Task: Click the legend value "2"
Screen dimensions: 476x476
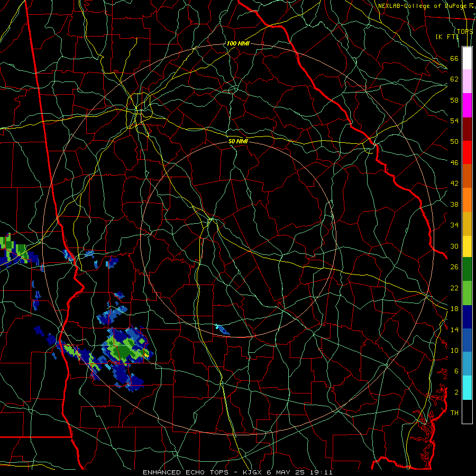Action: [456, 392]
